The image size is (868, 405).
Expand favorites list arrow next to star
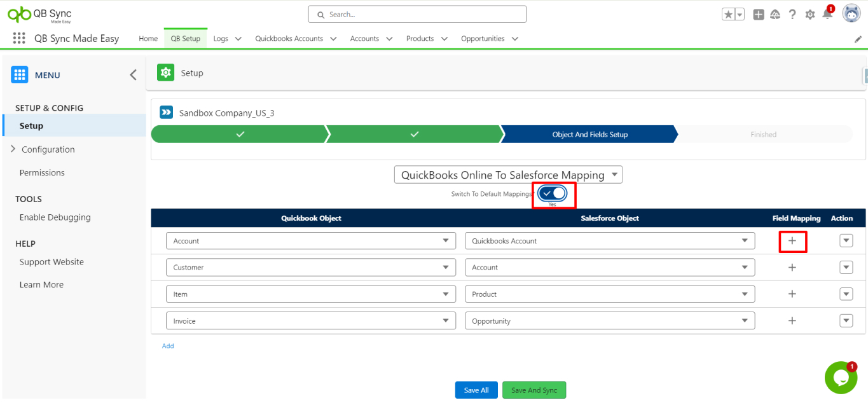(x=740, y=14)
